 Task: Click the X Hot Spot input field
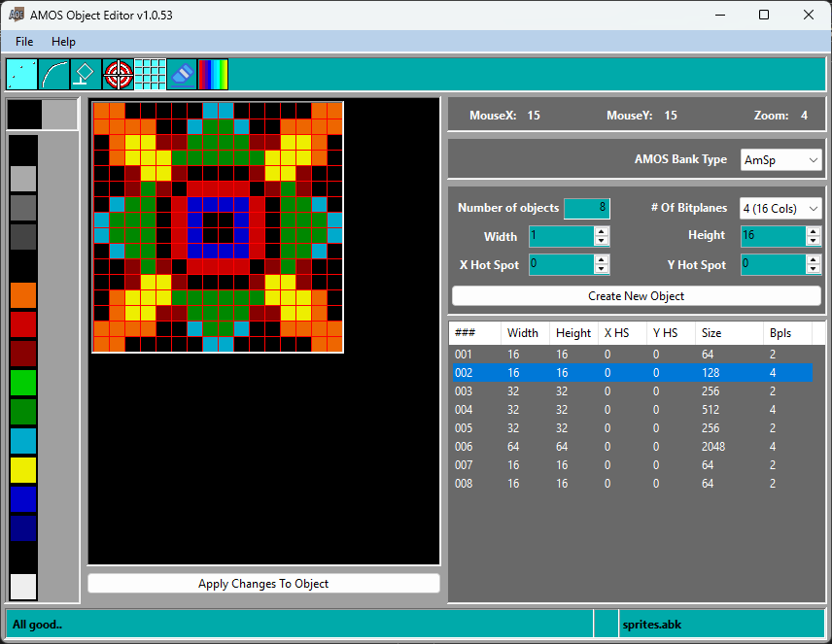click(x=562, y=265)
